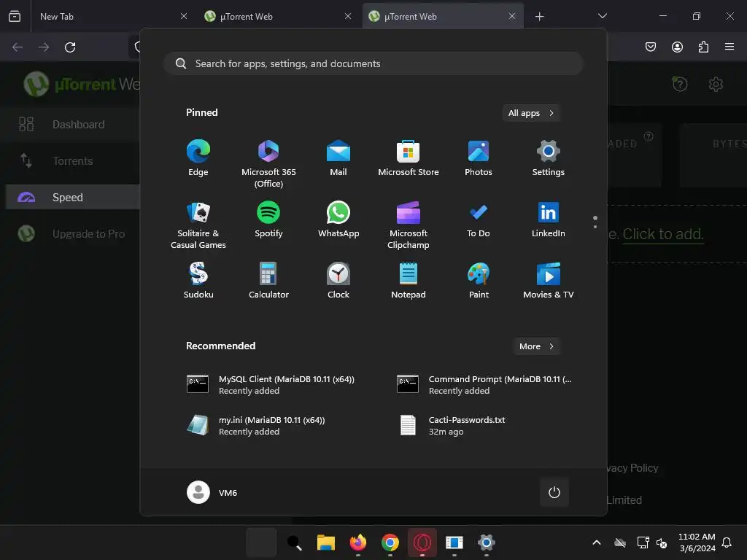The image size is (747, 560).
Task: Click Upgrade to Pro in µTorrent
Action: 72,234
